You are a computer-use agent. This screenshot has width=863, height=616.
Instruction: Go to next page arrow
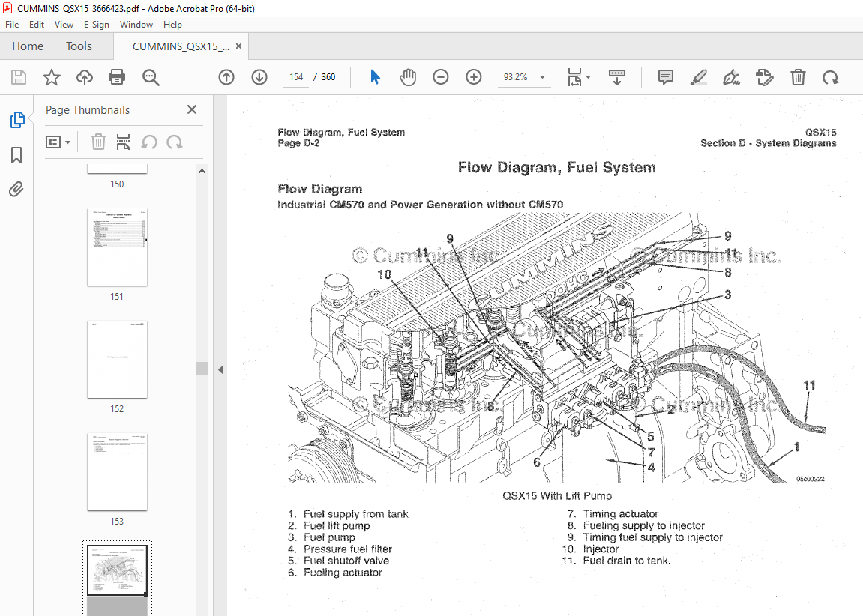point(259,77)
